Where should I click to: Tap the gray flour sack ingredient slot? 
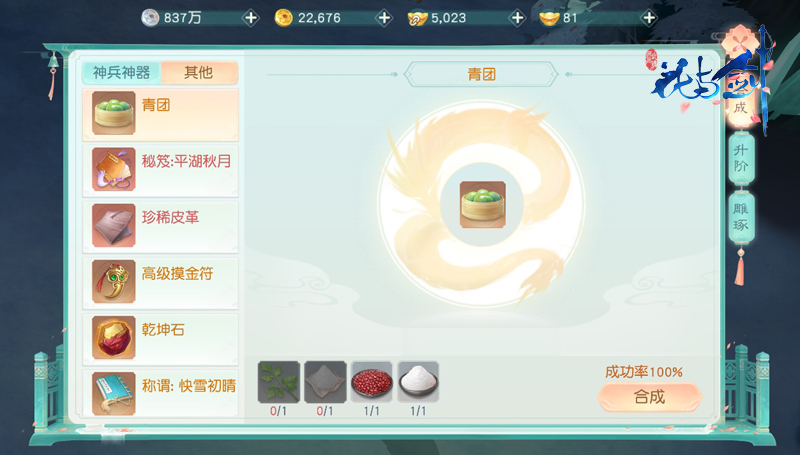pyautogui.click(x=325, y=382)
